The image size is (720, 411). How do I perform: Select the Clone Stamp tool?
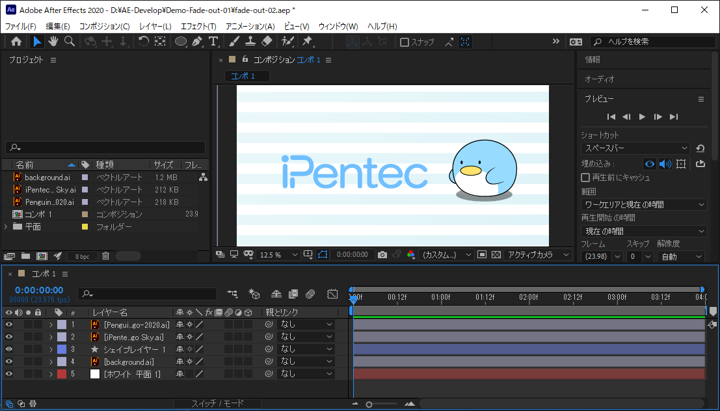(250, 42)
